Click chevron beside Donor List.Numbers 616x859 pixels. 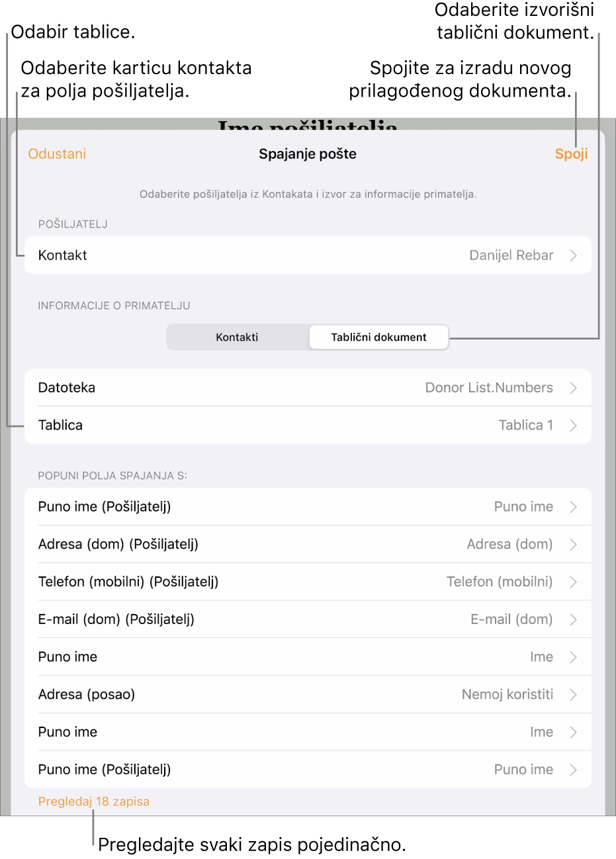tap(573, 388)
